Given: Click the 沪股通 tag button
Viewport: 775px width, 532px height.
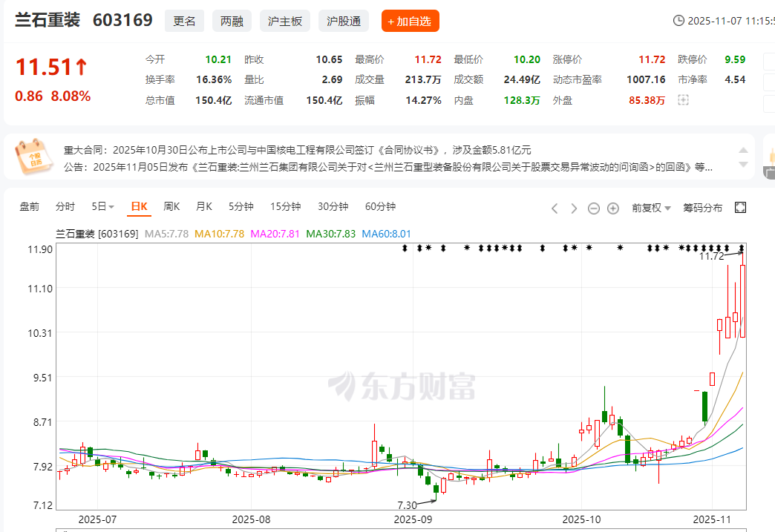Looking at the screenshot, I should pyautogui.click(x=344, y=22).
